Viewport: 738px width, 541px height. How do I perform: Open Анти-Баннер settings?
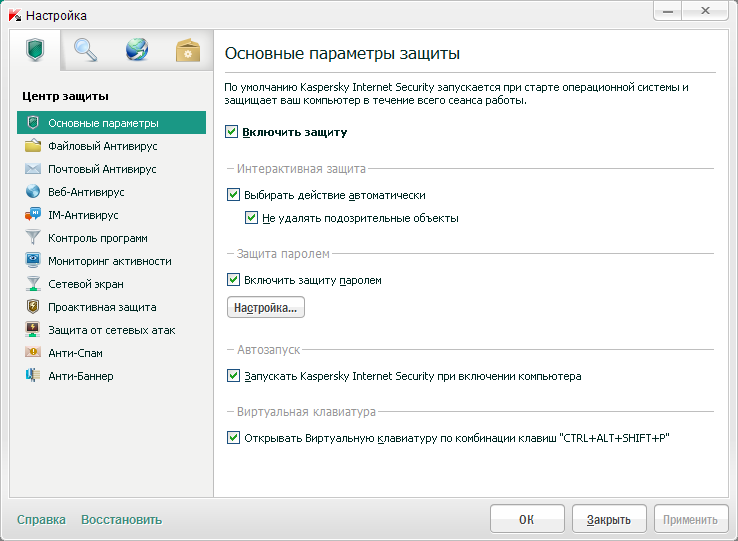tap(111, 376)
